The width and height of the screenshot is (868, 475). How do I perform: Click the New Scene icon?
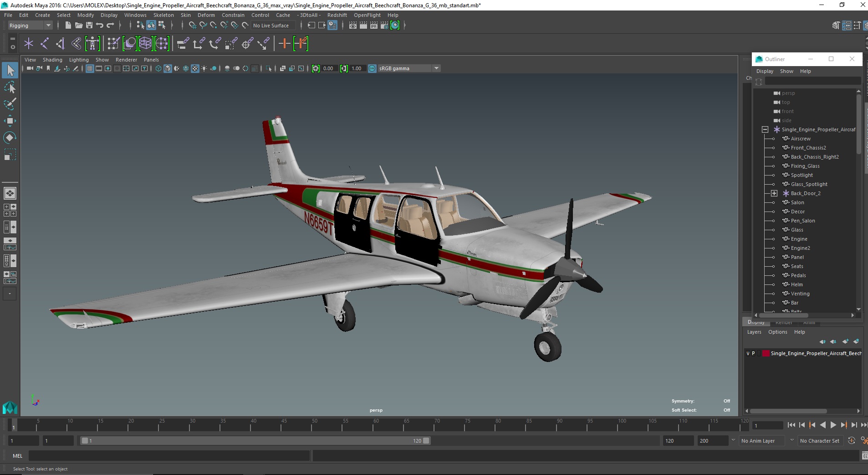pyautogui.click(x=68, y=26)
